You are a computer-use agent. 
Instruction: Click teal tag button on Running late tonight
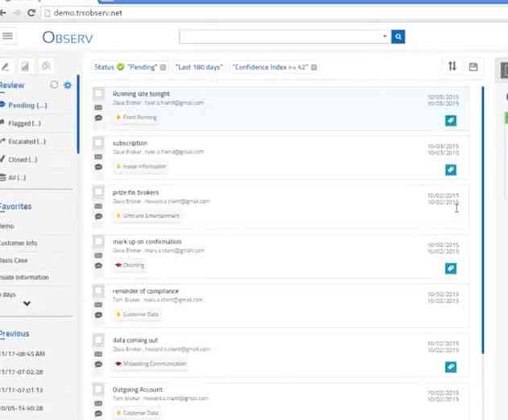coord(451,121)
